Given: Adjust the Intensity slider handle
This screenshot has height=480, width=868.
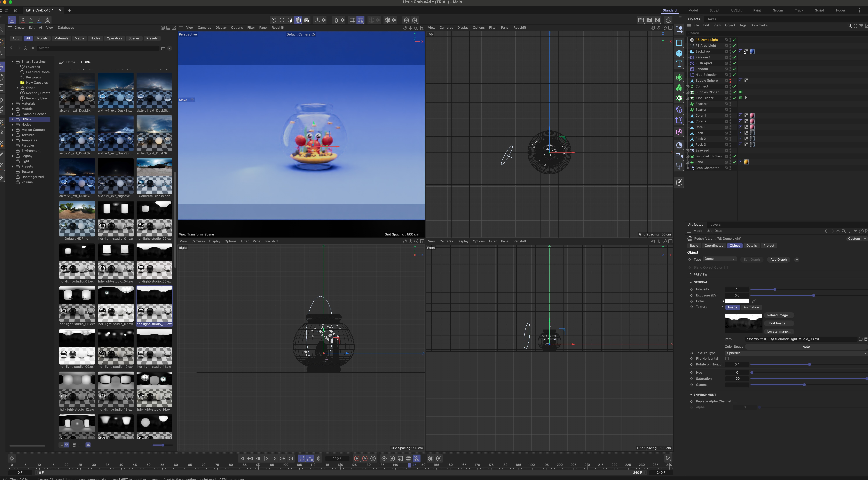Looking at the screenshot, I should tap(775, 289).
